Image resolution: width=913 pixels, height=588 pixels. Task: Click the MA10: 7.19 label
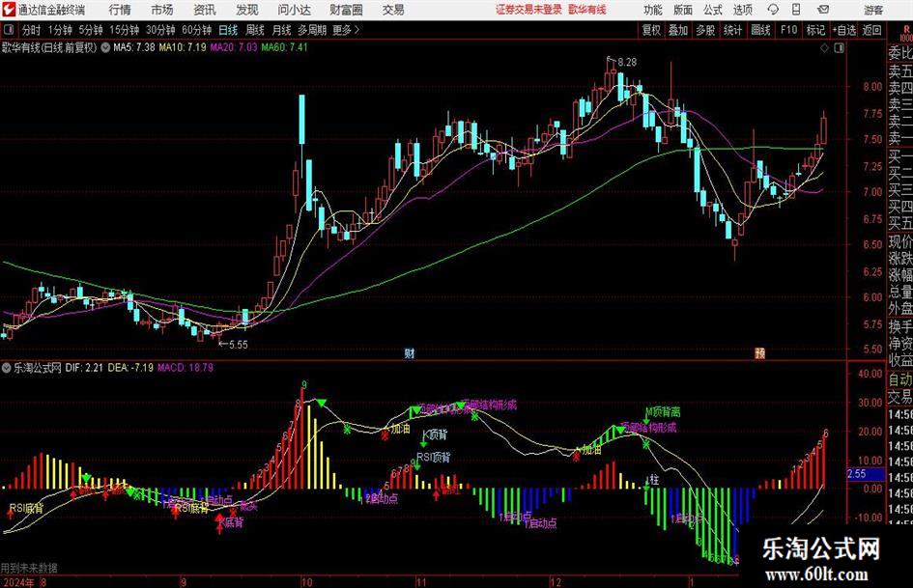point(183,47)
